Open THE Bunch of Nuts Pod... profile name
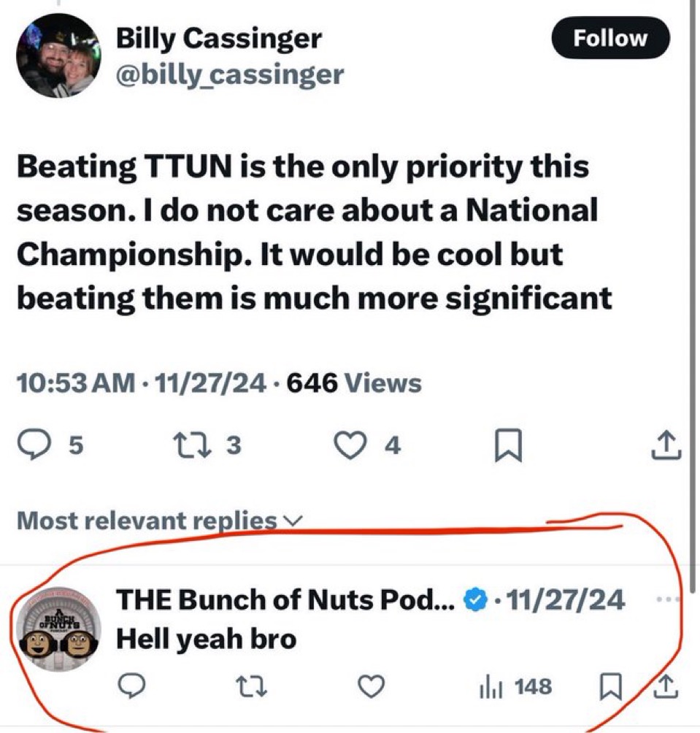Image resolution: width=700 pixels, height=733 pixels. point(286,600)
